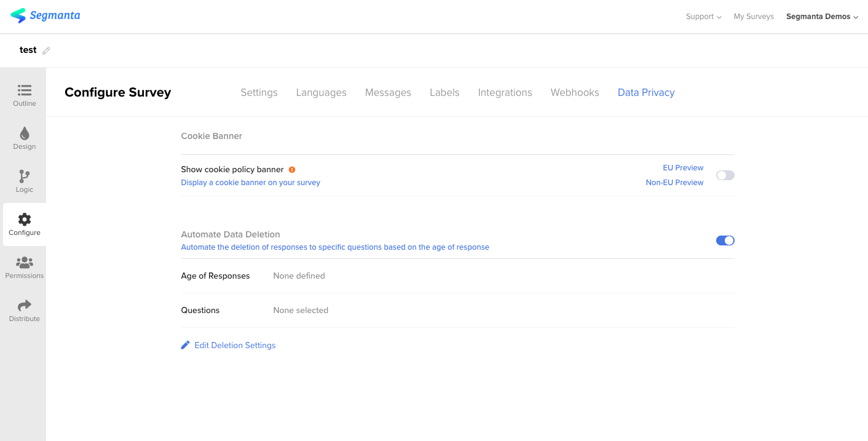Expand the Support dropdown menu
The width and height of the screenshot is (868, 441).
coord(703,17)
